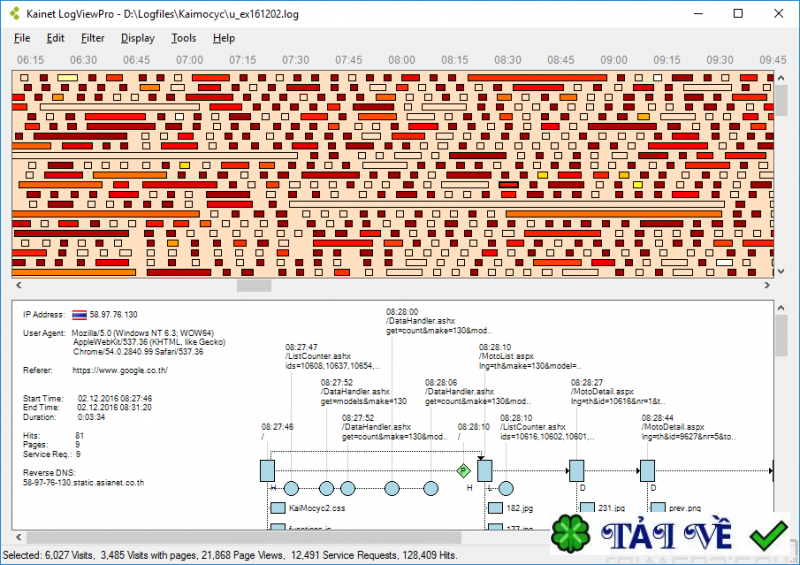This screenshot has width=800, height=565.
Task: Click the 08:27:52 get=models DataHandler request circle
Action: [x=327, y=488]
